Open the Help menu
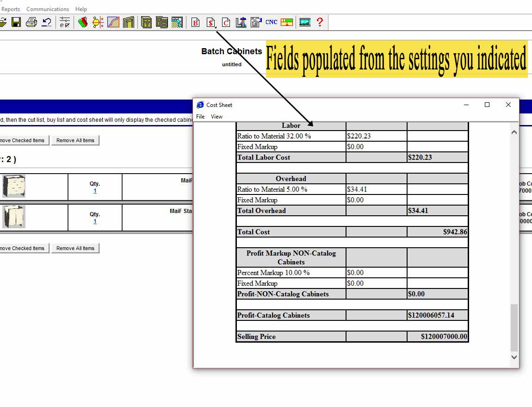 pyautogui.click(x=81, y=9)
